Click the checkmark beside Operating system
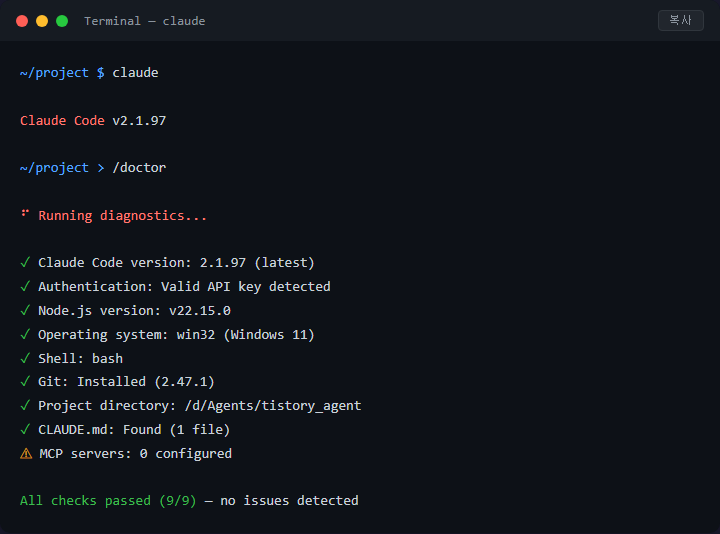The width and height of the screenshot is (720, 534). pos(25,334)
